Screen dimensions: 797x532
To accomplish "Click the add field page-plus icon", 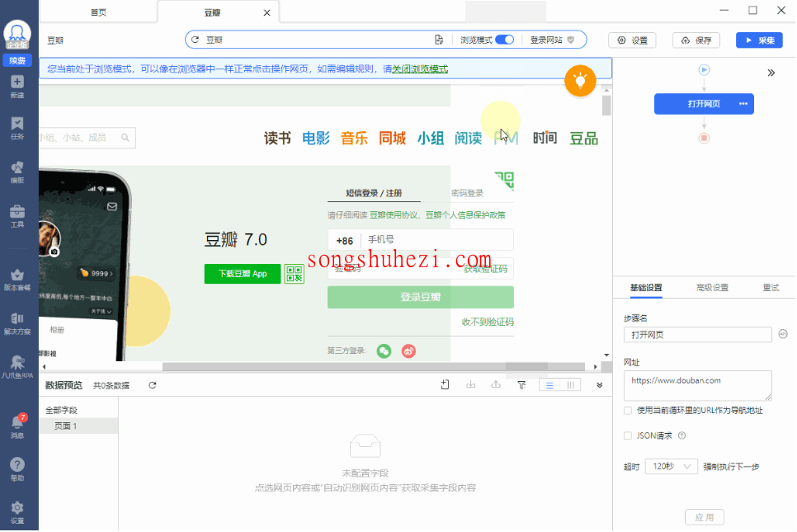I will (445, 384).
